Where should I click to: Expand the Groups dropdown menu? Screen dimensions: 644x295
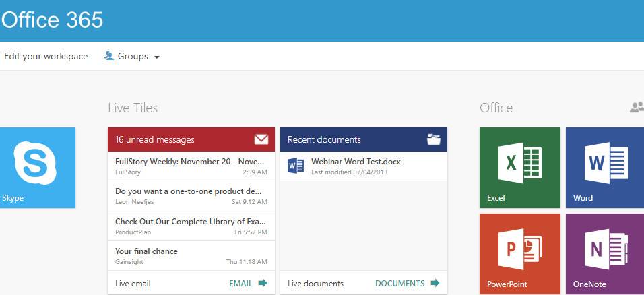point(132,57)
